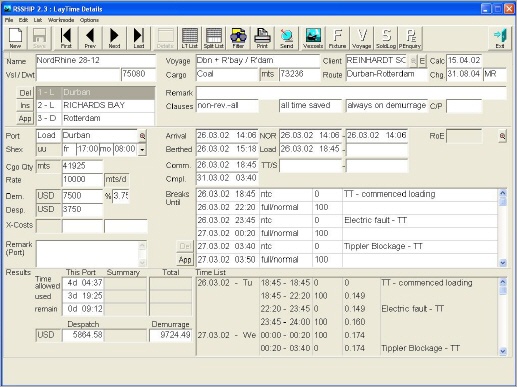Expand the Shex time dropdown arrow
Viewport: 517px width, 387px height.
pos(142,150)
